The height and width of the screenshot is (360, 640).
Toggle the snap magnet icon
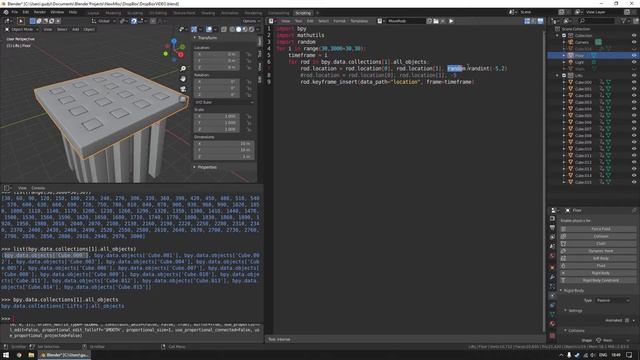pyautogui.click(x=134, y=21)
